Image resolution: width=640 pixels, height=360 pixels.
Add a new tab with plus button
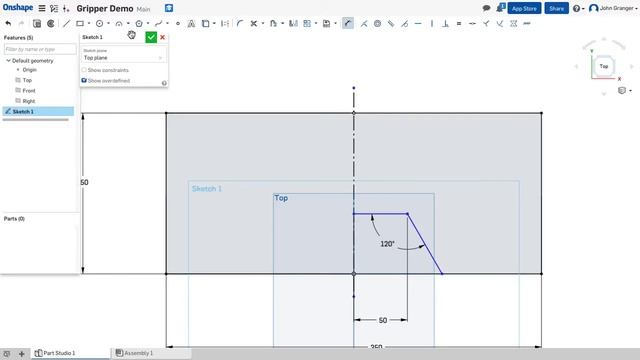click(21, 353)
